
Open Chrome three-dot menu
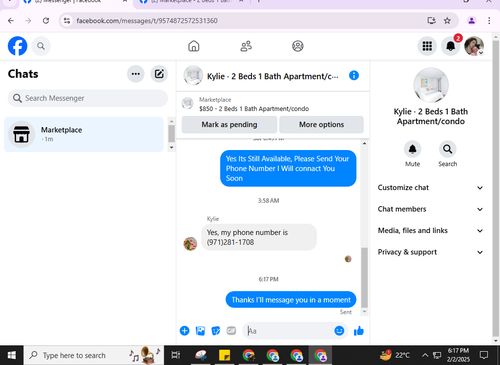[489, 21]
